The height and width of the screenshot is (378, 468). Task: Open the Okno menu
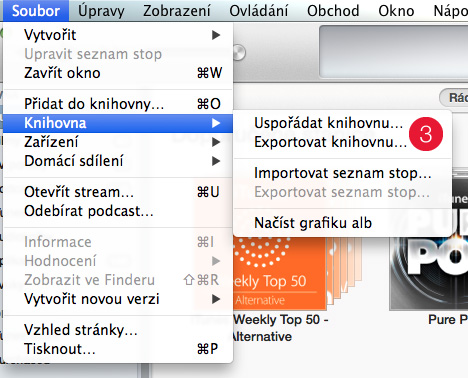(x=396, y=11)
